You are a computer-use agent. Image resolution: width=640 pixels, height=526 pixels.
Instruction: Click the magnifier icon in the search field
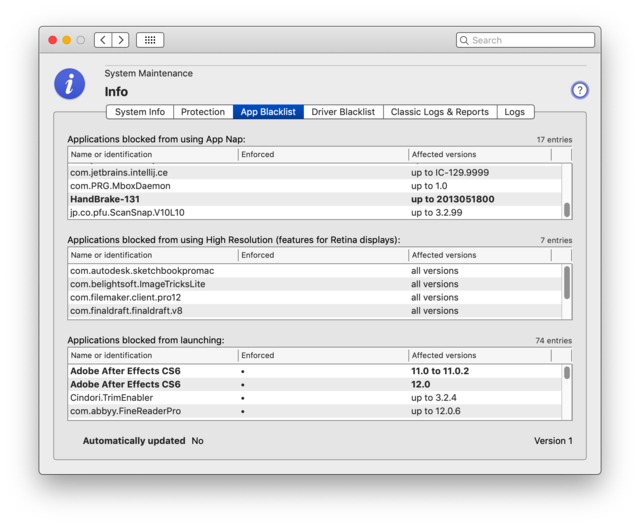click(x=464, y=40)
